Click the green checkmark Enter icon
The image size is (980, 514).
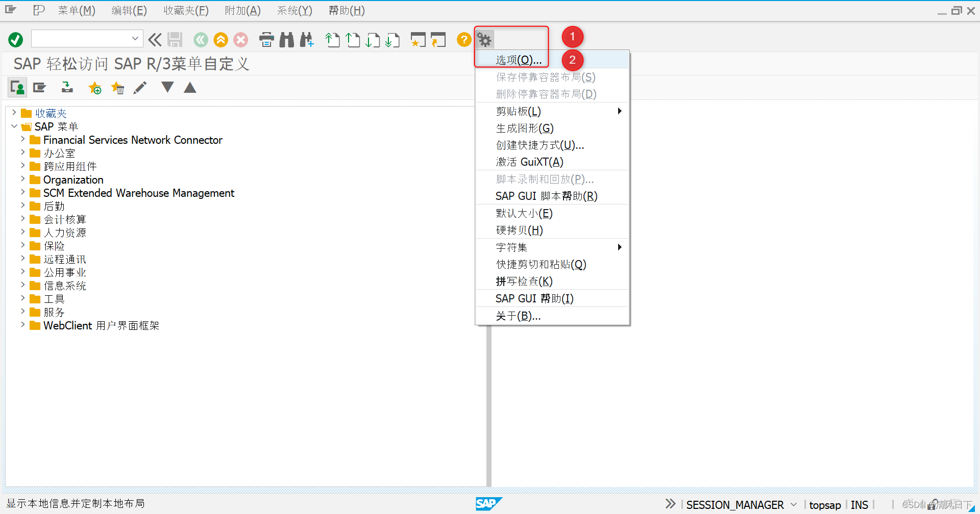point(15,39)
